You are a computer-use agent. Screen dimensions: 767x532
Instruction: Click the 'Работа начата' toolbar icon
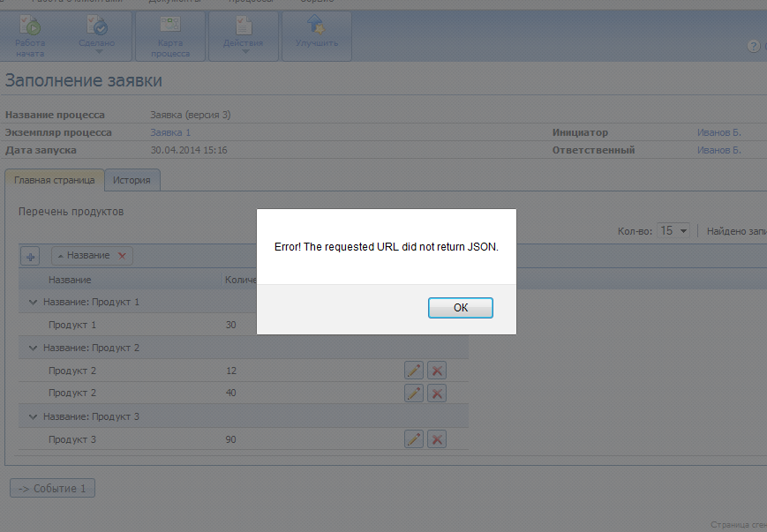31,36
